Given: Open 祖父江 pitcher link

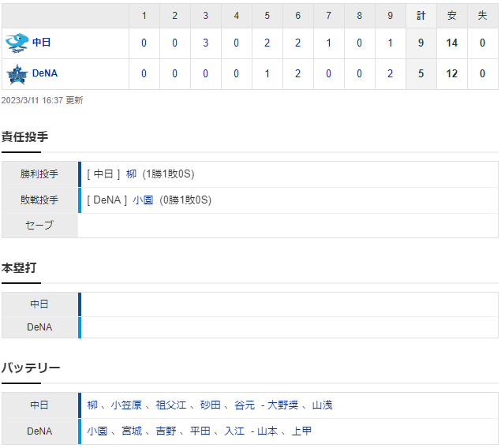Looking at the screenshot, I should click(171, 405).
